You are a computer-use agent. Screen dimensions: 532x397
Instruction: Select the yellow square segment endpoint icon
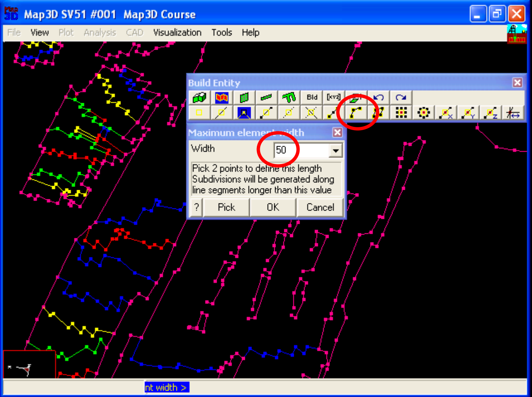click(x=266, y=112)
